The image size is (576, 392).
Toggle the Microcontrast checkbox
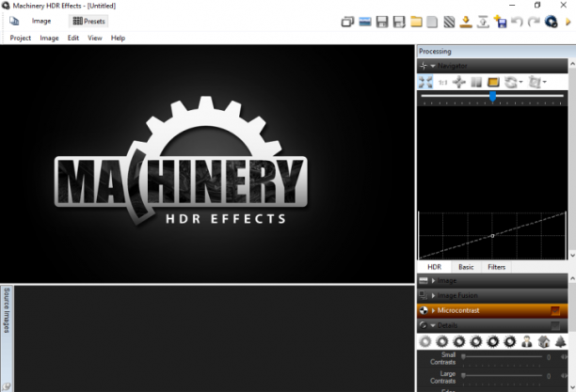555,310
